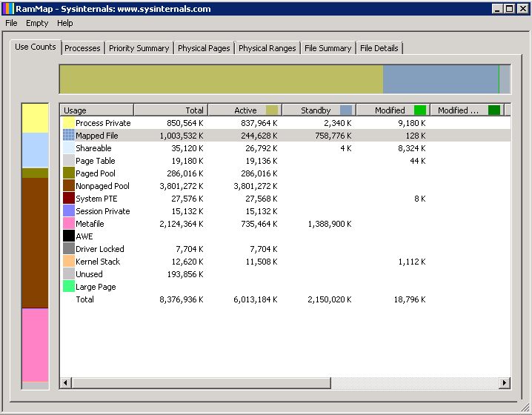Select the AWE row label

click(x=84, y=236)
